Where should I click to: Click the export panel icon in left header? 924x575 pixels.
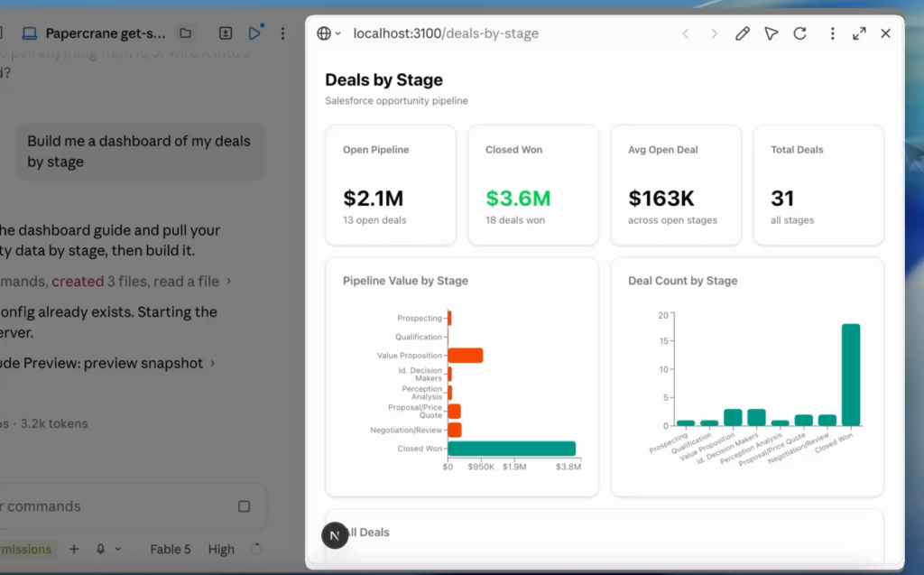(225, 33)
